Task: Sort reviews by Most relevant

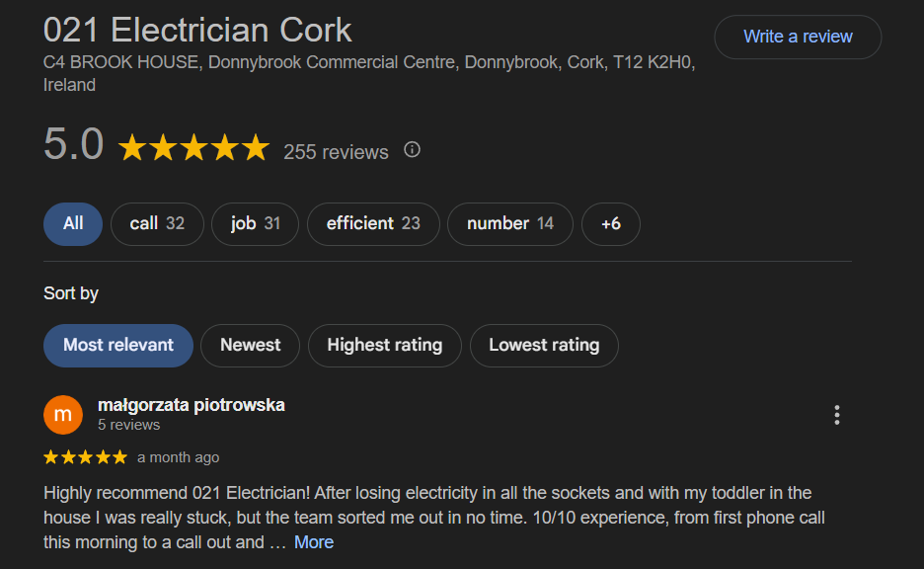Action: (118, 345)
